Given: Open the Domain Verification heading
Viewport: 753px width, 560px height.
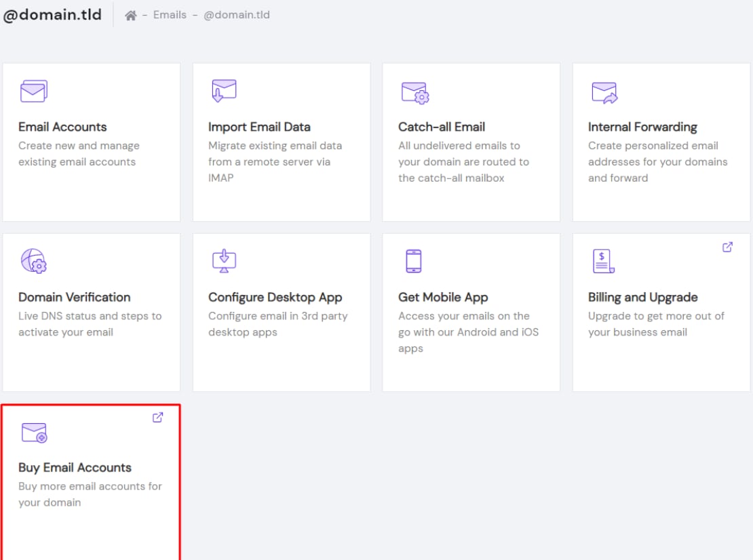Looking at the screenshot, I should pos(74,297).
